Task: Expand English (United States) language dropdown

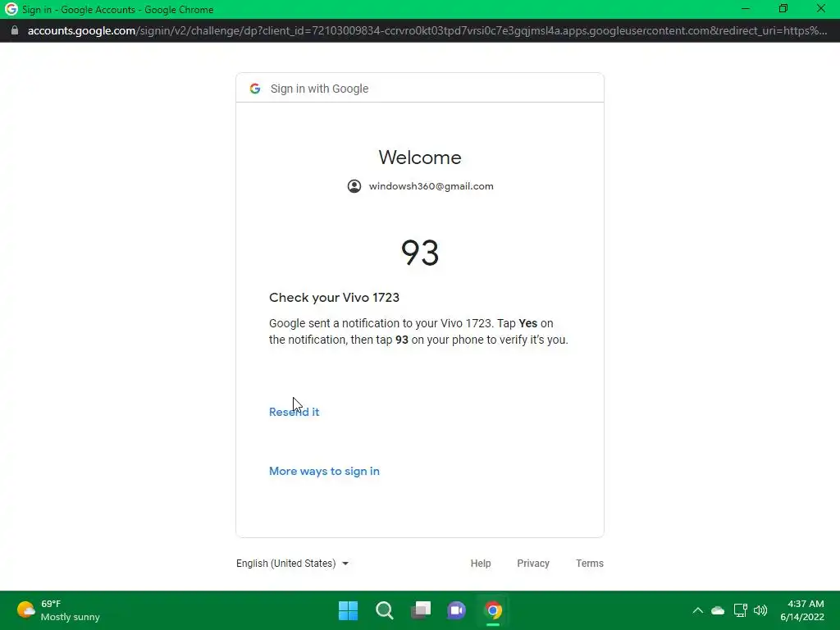Action: point(293,563)
